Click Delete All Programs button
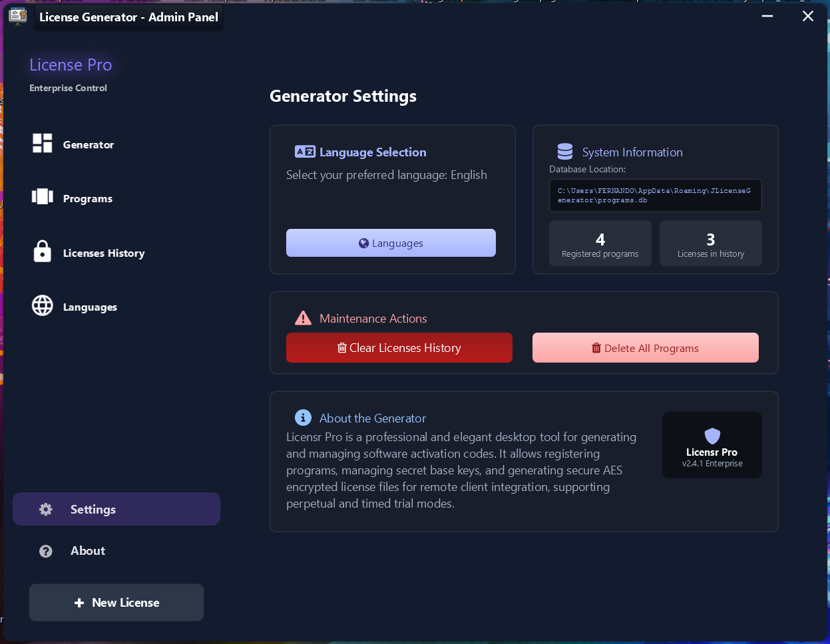The image size is (830, 644). point(646,347)
